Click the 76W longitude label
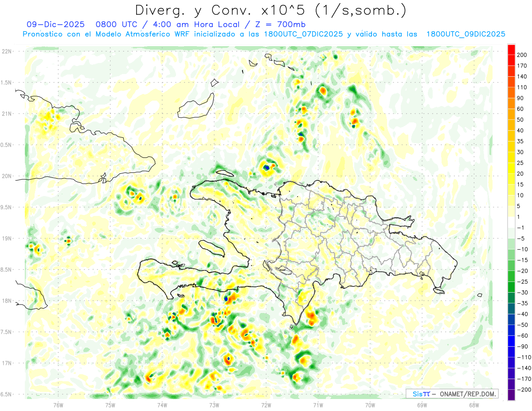 (x=59, y=405)
